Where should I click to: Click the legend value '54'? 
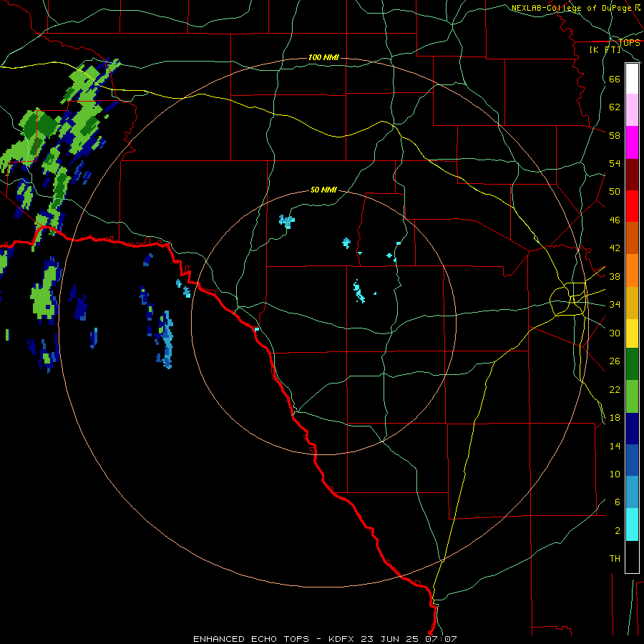pyautogui.click(x=615, y=163)
